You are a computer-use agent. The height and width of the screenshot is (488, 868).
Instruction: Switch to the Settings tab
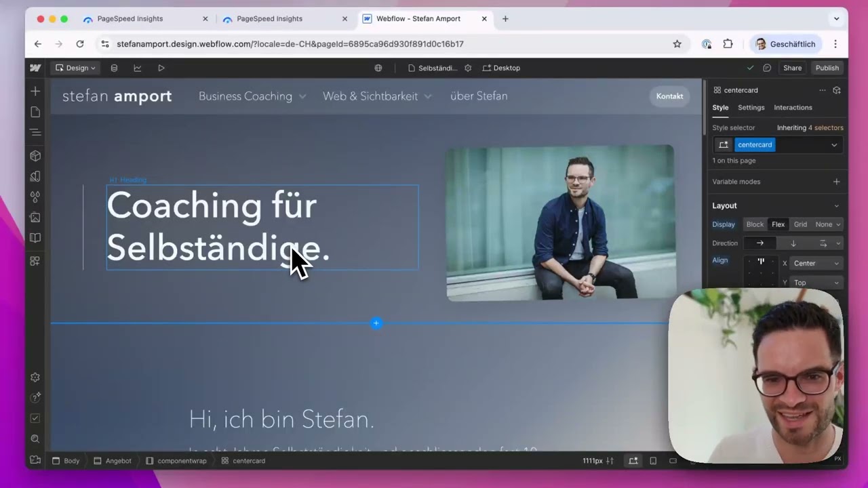751,108
